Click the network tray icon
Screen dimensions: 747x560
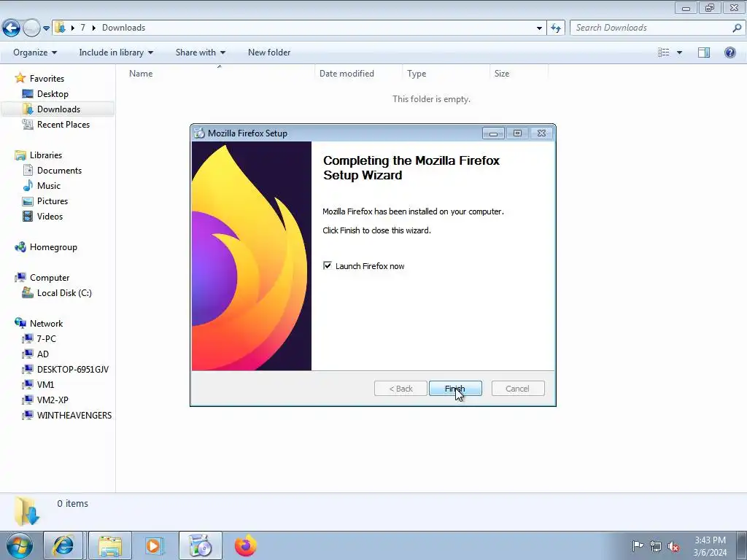[656, 546]
